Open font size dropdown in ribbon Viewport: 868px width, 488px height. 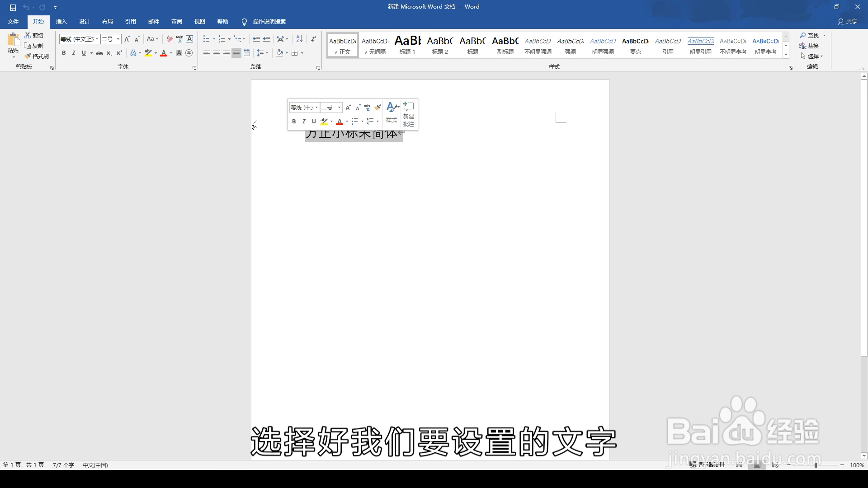[118, 39]
